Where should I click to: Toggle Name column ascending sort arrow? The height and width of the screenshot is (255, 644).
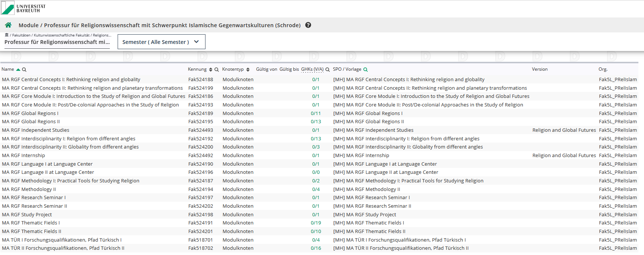pos(18,70)
